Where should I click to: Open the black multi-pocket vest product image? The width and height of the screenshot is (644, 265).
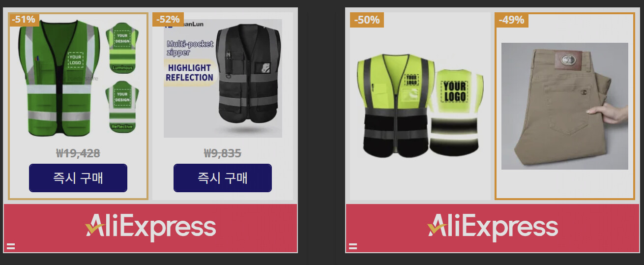[x=223, y=79]
